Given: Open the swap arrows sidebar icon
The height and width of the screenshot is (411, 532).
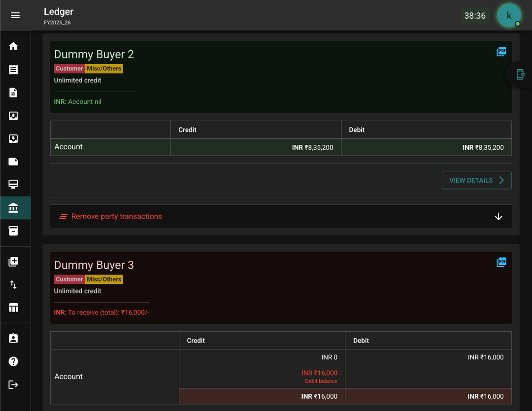Looking at the screenshot, I should click(13, 285).
